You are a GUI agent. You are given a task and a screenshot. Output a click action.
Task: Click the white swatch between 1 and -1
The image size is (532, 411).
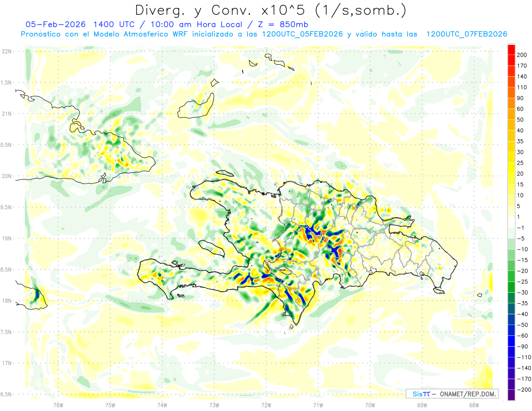pyautogui.click(x=511, y=222)
